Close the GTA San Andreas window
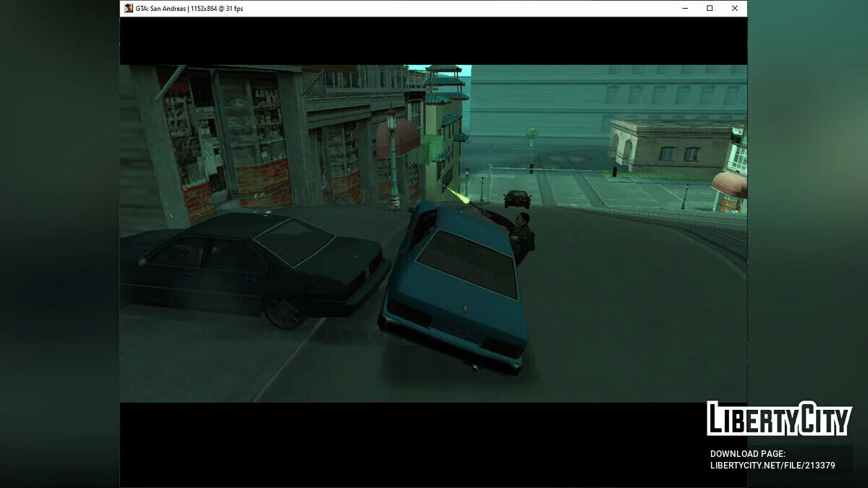Viewport: 868px width, 488px height. coord(734,9)
